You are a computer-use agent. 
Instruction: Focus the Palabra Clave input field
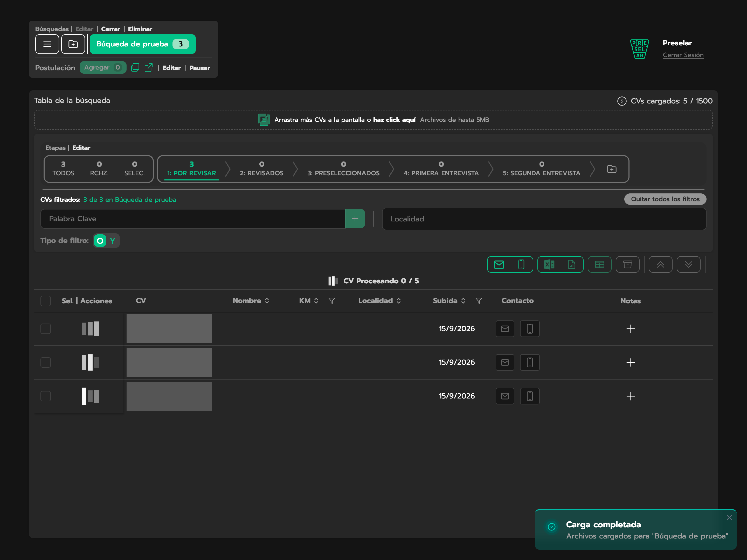point(193,219)
